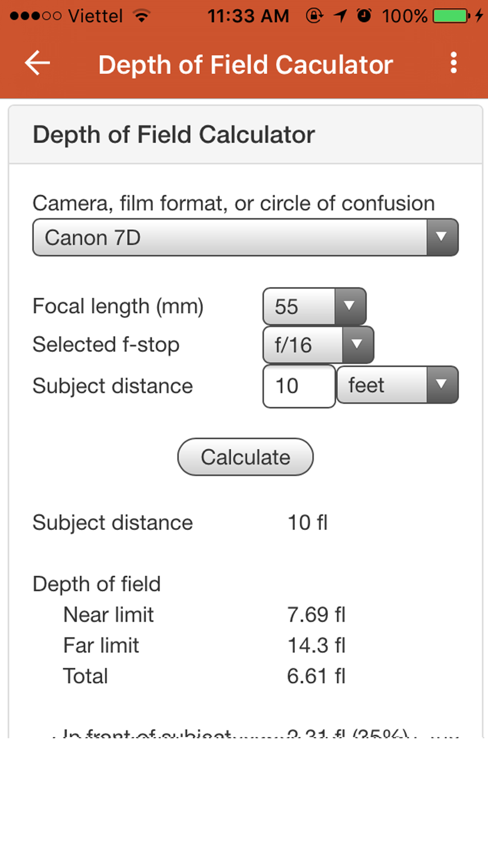This screenshot has height=868, width=488.
Task: Tap the rotation lock status icon
Action: point(314,16)
